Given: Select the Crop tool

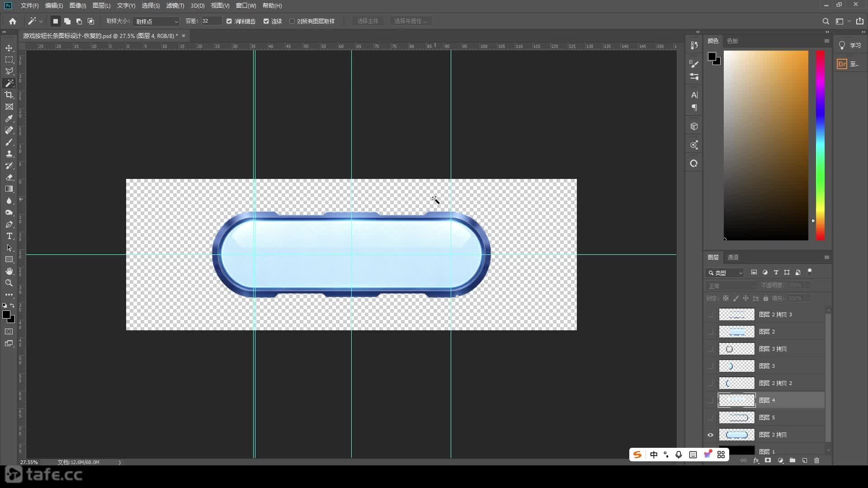Looking at the screenshot, I should point(9,95).
